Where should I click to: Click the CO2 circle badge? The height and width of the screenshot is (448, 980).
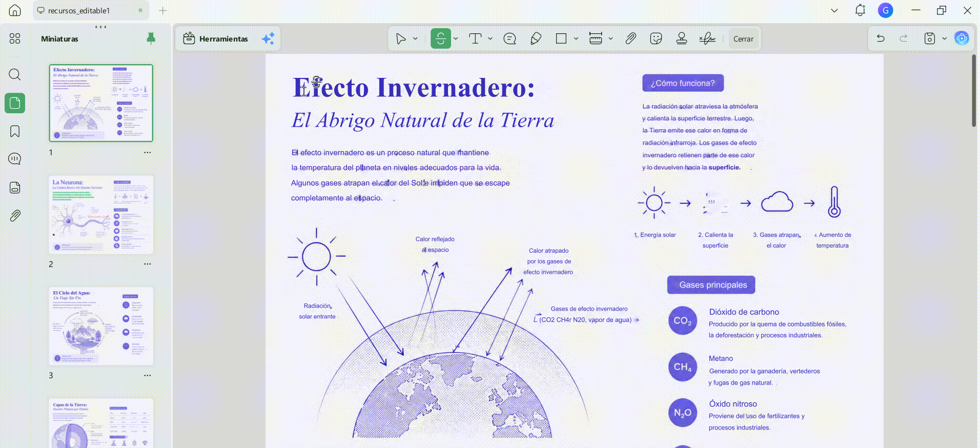tap(683, 321)
